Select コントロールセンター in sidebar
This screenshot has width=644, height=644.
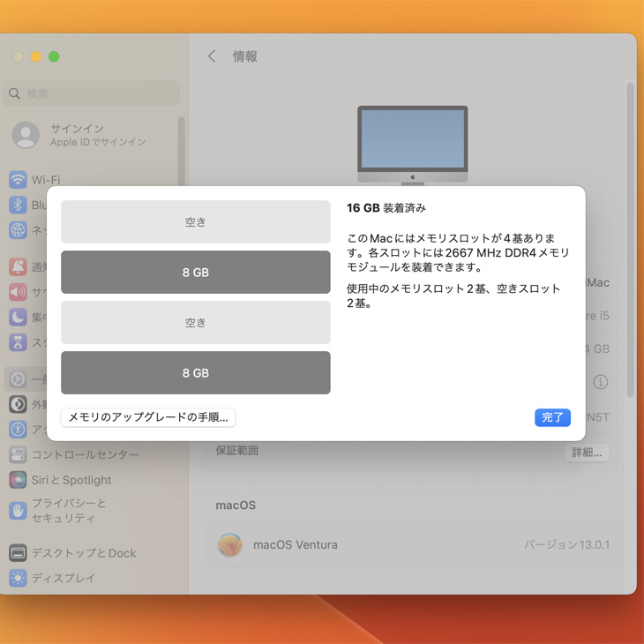pos(86,454)
